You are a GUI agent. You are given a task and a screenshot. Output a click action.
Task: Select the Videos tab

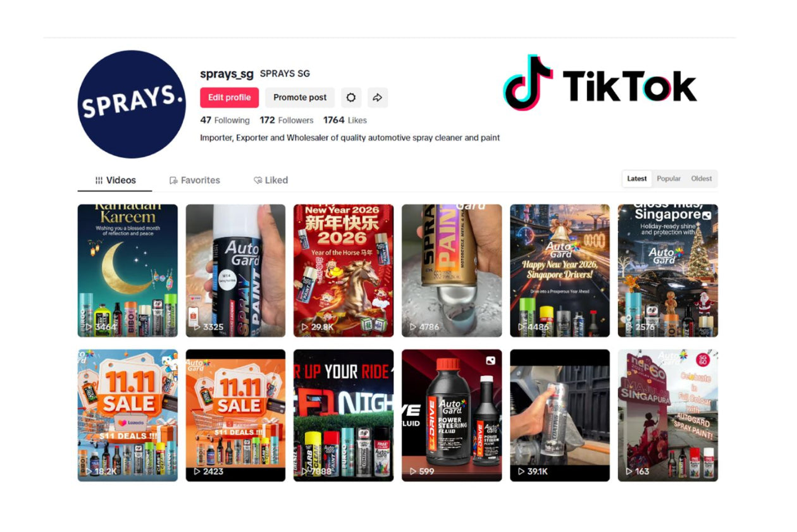(115, 180)
